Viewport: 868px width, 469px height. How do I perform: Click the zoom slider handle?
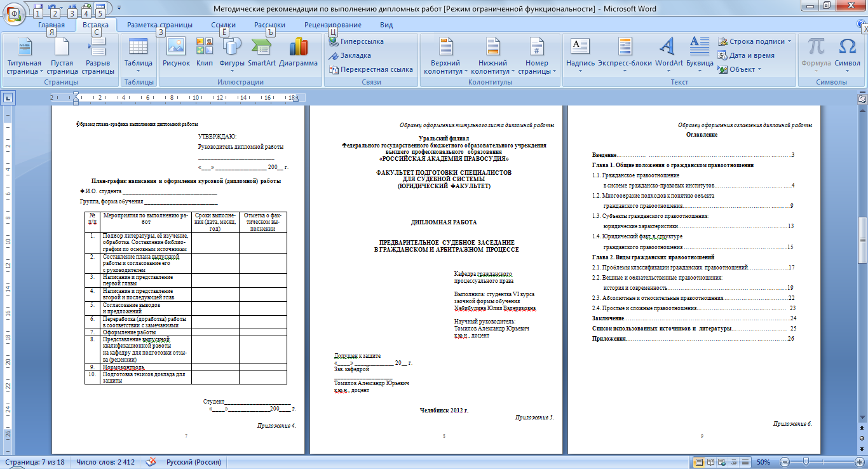click(806, 462)
